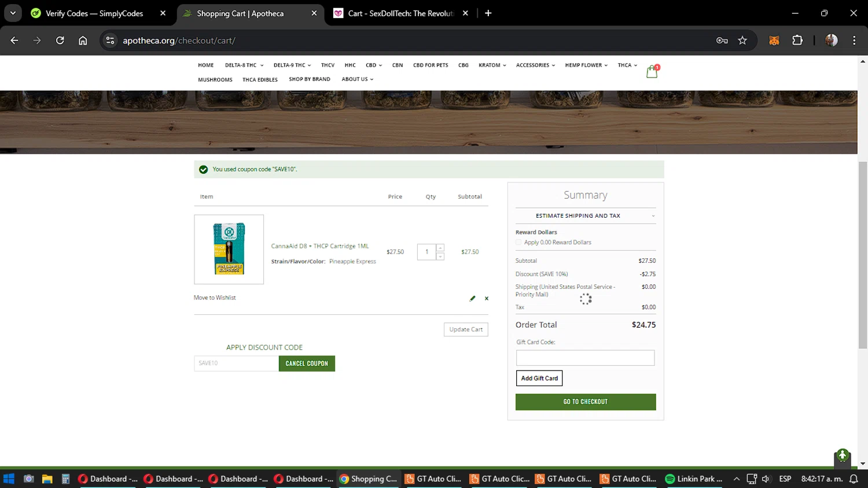Open site information icon in address bar
The height and width of the screenshot is (488, 868).
tap(111, 41)
